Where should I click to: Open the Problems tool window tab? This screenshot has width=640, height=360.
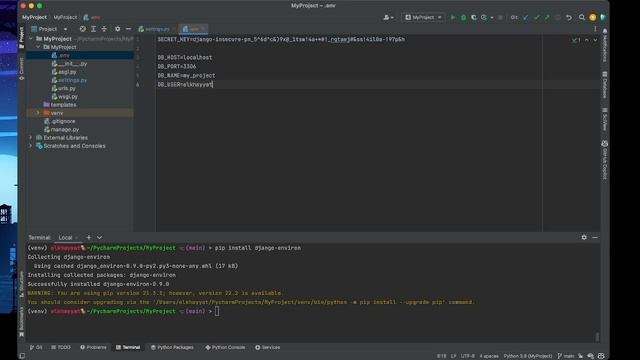pyautogui.click(x=93, y=347)
